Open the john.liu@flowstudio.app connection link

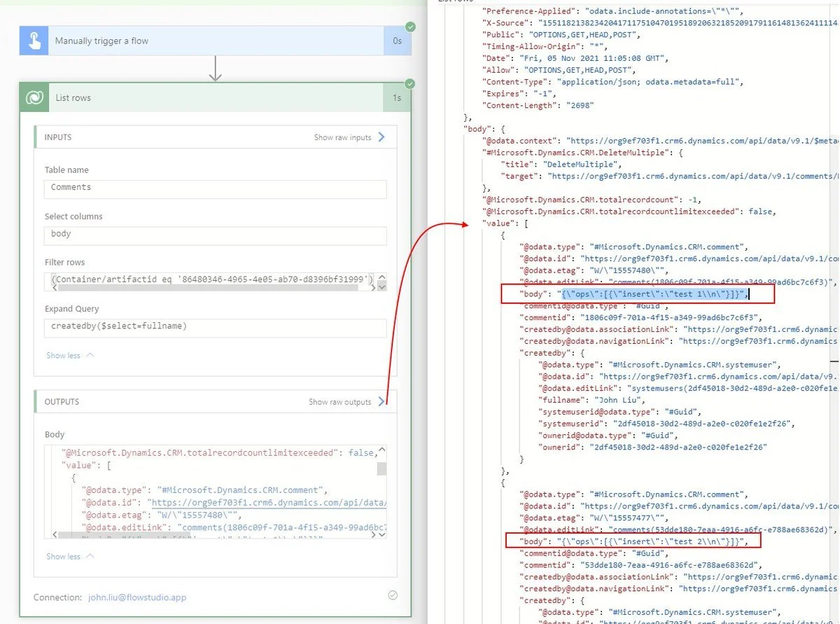(x=137, y=597)
